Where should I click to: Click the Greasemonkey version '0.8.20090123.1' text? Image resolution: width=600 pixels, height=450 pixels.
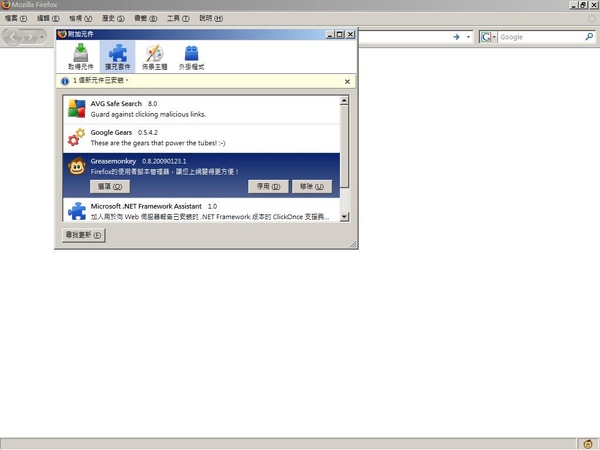point(164,161)
